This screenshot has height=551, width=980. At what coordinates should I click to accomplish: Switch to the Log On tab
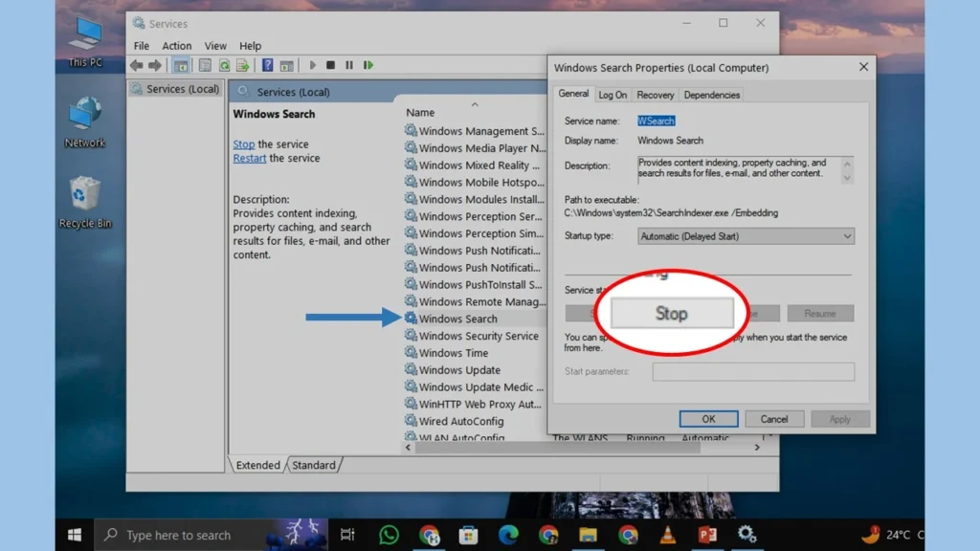(612, 95)
